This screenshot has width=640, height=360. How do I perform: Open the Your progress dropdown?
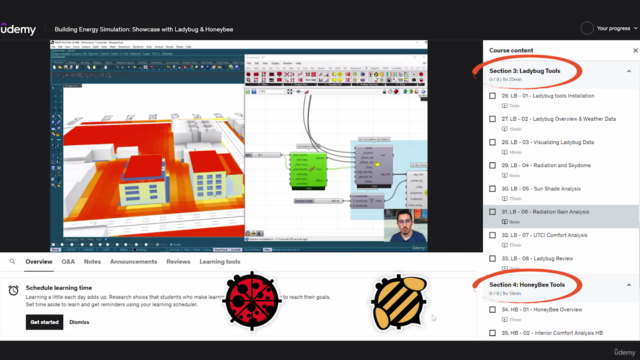pos(616,28)
